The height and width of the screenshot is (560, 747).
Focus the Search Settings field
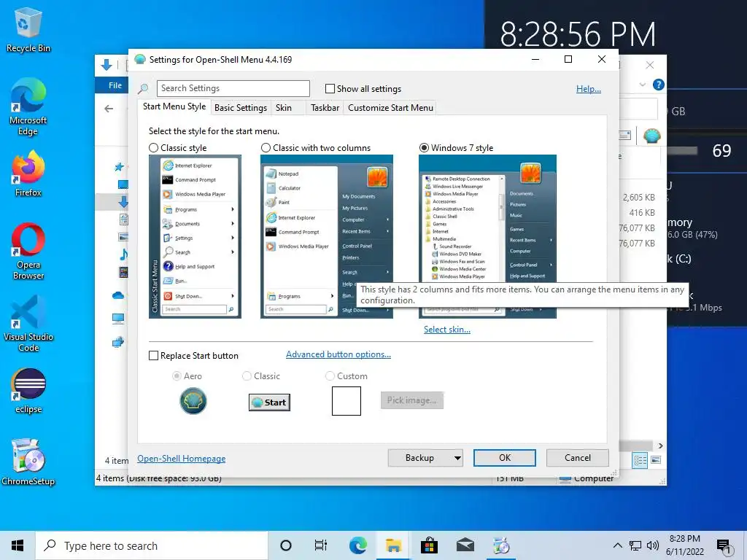coord(233,88)
